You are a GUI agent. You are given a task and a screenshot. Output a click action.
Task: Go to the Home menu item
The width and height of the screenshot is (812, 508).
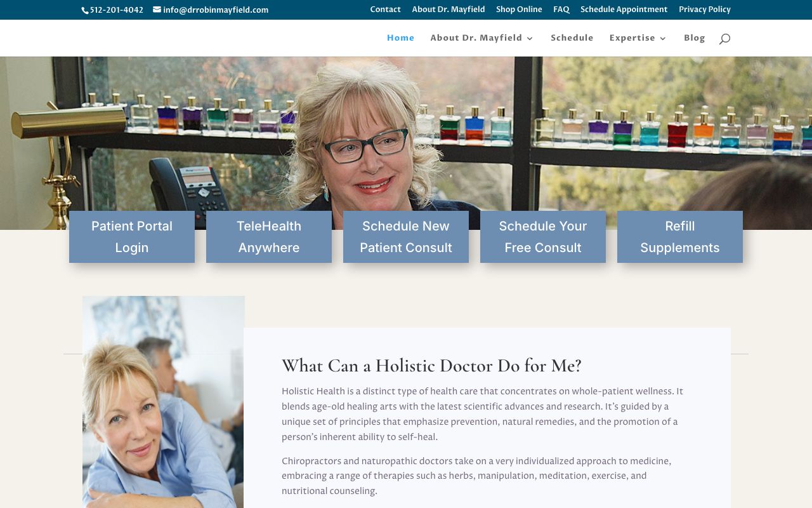400,38
